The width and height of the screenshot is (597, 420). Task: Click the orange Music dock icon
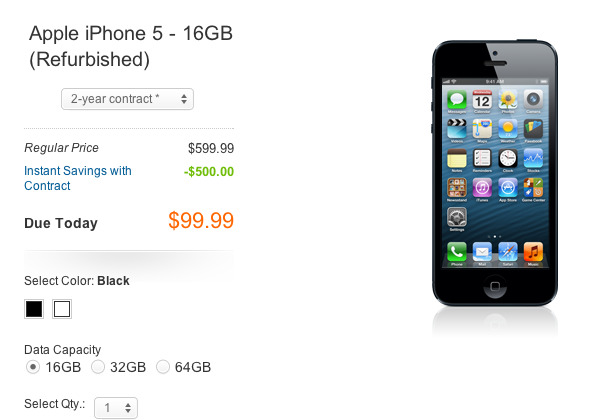click(x=533, y=251)
